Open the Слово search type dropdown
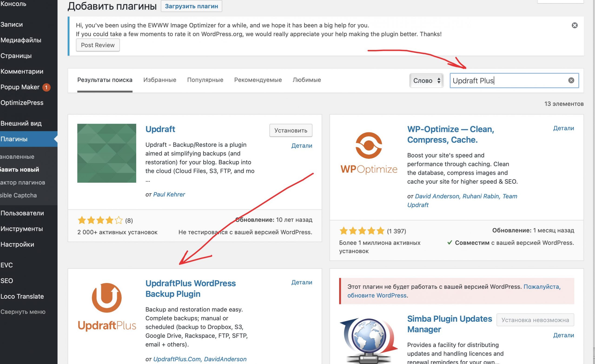 point(426,80)
